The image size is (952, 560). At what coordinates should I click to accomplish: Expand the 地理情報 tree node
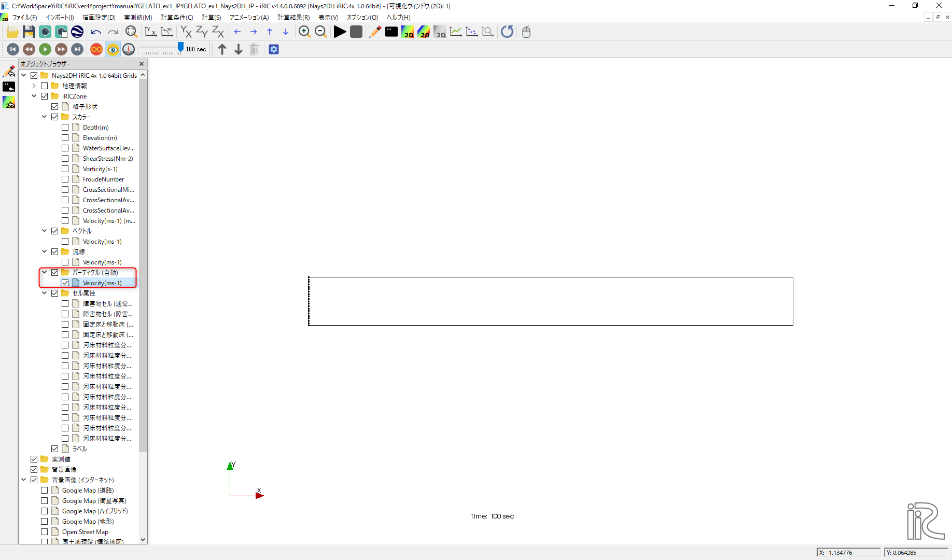(x=34, y=86)
